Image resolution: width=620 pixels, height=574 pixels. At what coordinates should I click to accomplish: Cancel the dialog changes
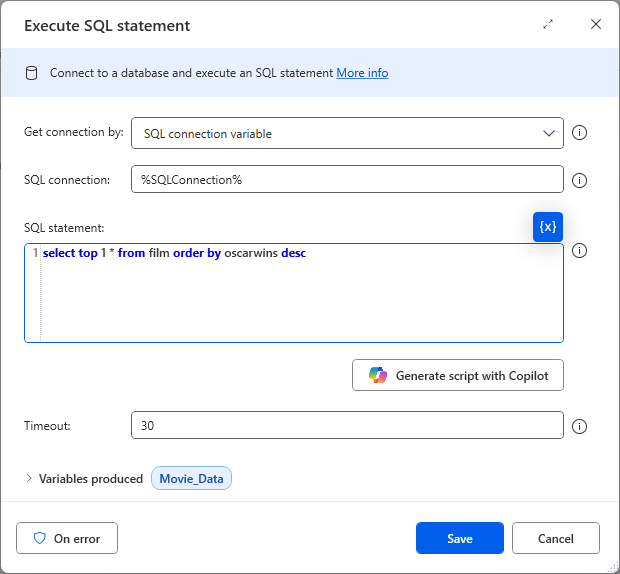tap(556, 538)
